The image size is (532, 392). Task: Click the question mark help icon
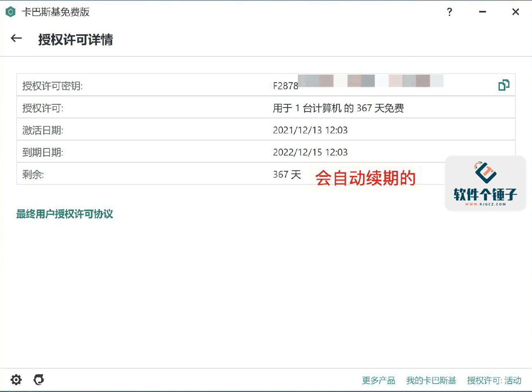point(449,12)
